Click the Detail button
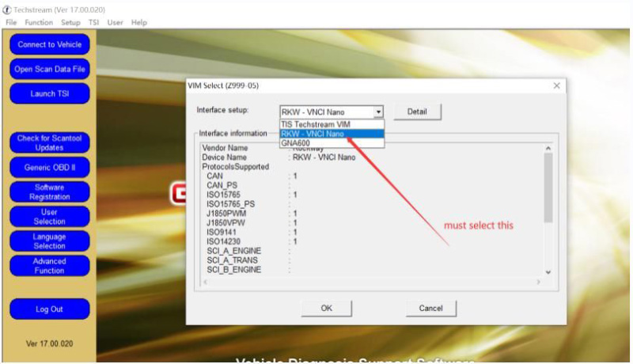 click(417, 112)
